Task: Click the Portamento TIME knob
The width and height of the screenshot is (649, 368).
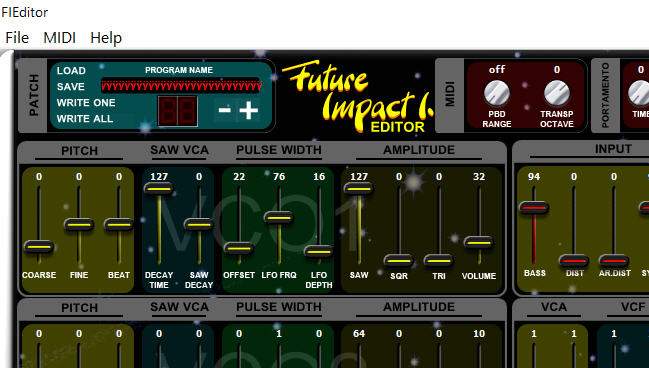Action: tap(640, 93)
